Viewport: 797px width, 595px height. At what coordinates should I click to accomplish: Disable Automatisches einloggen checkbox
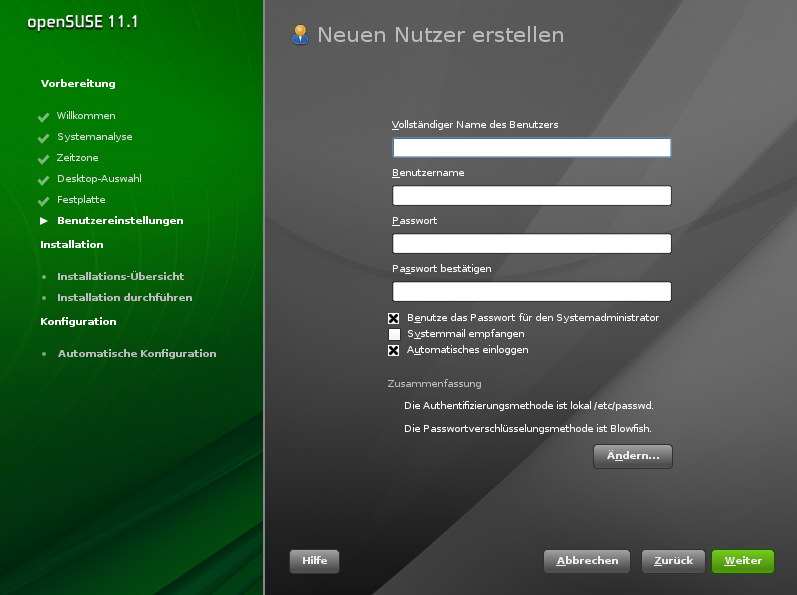coord(393,350)
